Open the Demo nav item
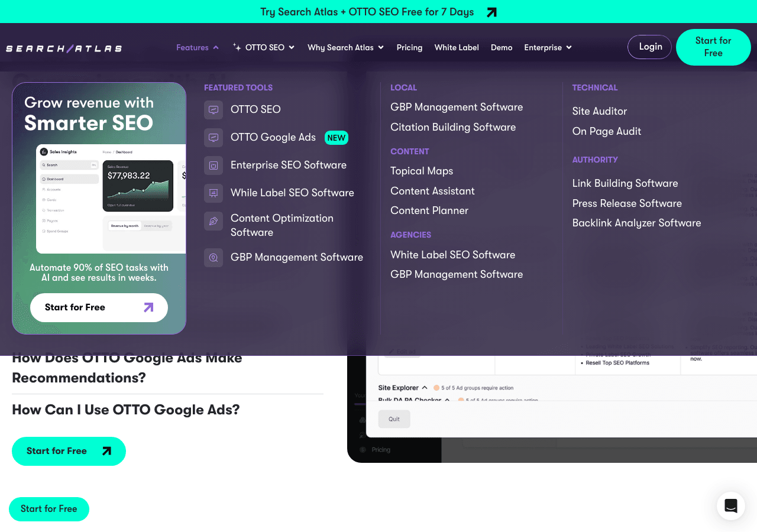Viewport: 757px width, 532px height. (502, 47)
